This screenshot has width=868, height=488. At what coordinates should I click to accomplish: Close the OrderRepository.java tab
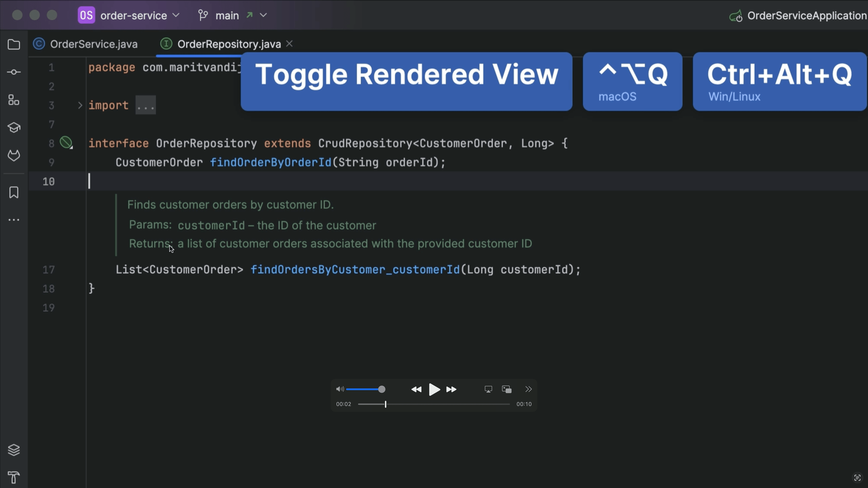coord(289,44)
